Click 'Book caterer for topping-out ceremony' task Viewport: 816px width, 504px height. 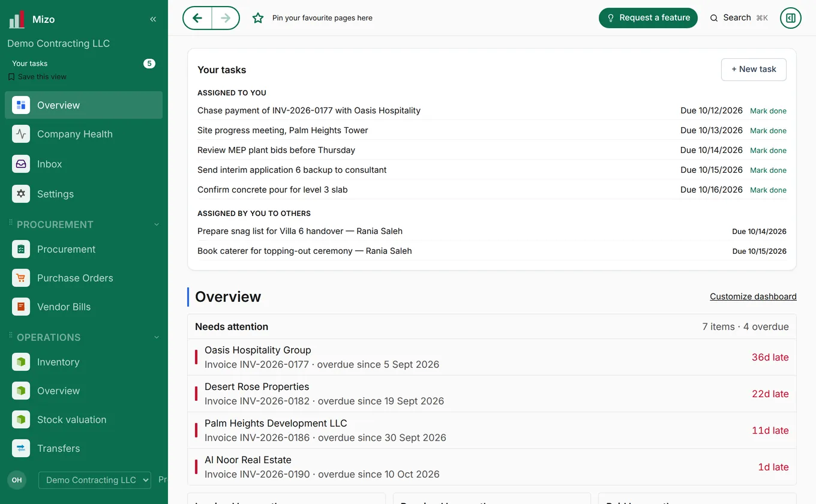point(305,251)
